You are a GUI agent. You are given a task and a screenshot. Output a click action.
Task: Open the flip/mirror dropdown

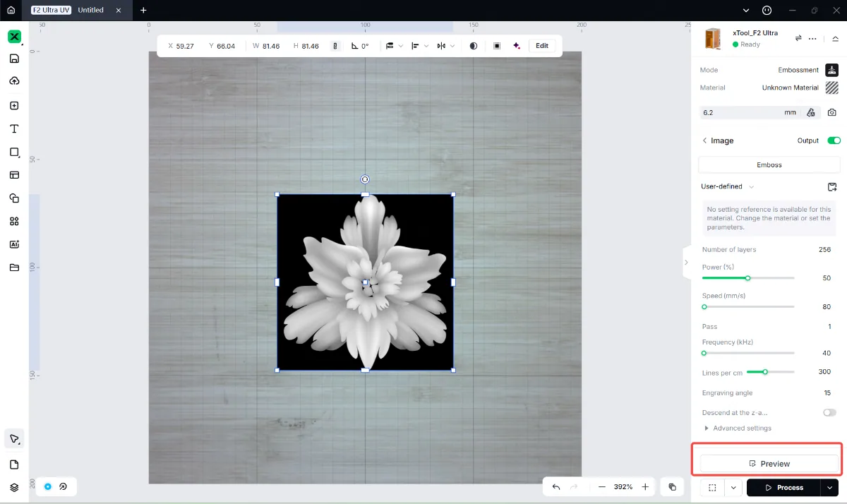pos(445,46)
